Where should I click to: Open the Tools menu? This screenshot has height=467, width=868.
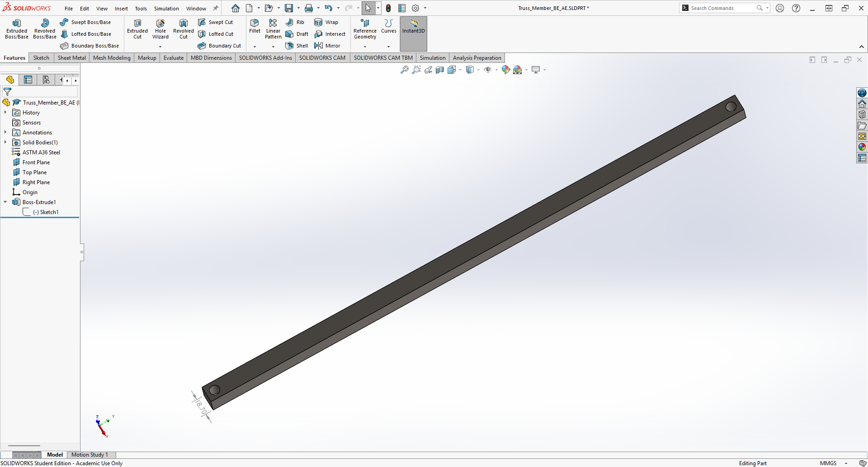141,9
